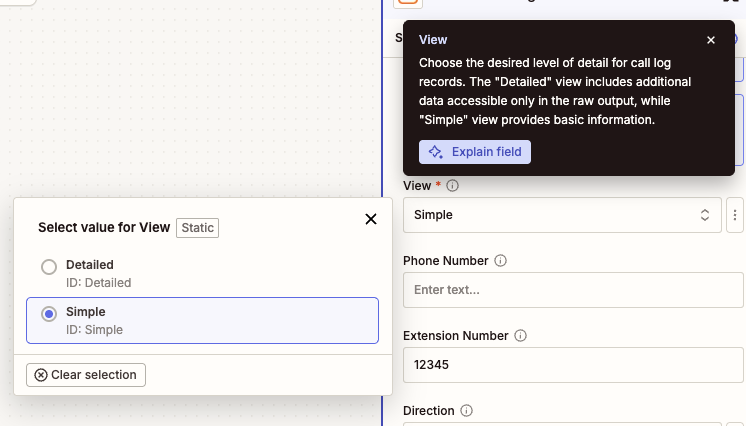Close the View help tooltip

(711, 40)
